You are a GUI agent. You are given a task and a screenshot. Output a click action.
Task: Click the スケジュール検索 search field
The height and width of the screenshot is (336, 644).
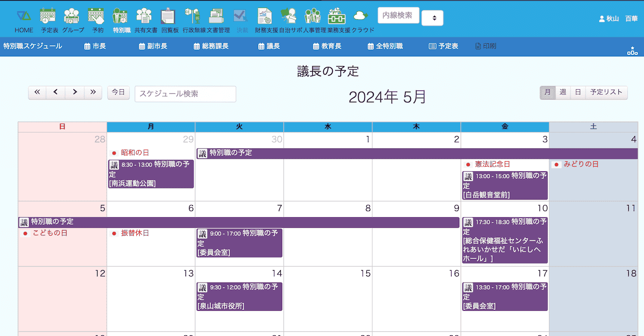pos(185,94)
